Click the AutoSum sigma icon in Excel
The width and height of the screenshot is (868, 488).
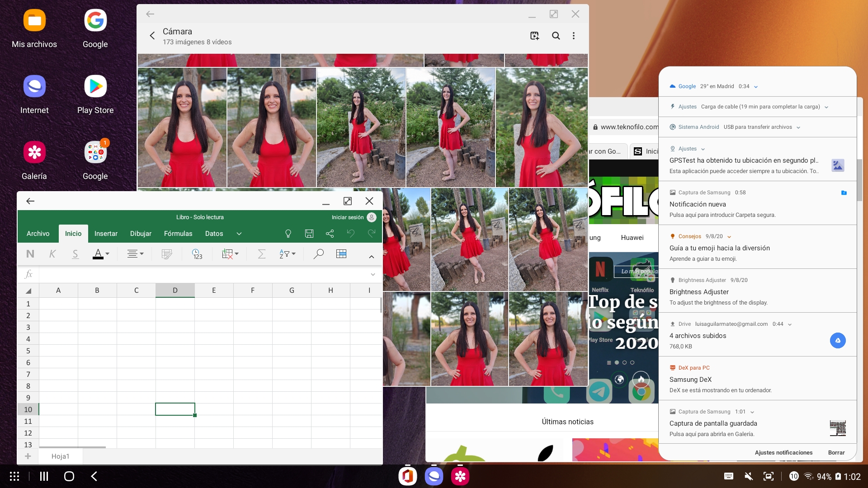click(x=261, y=254)
